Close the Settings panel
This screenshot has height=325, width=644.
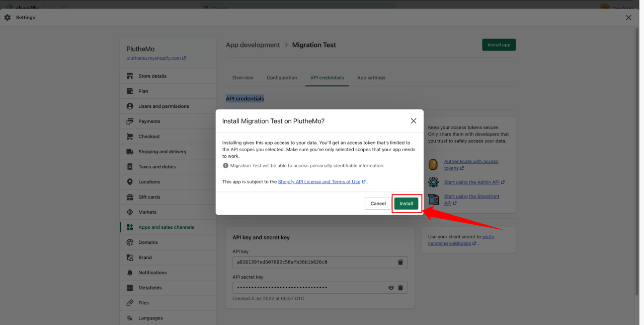point(628,18)
